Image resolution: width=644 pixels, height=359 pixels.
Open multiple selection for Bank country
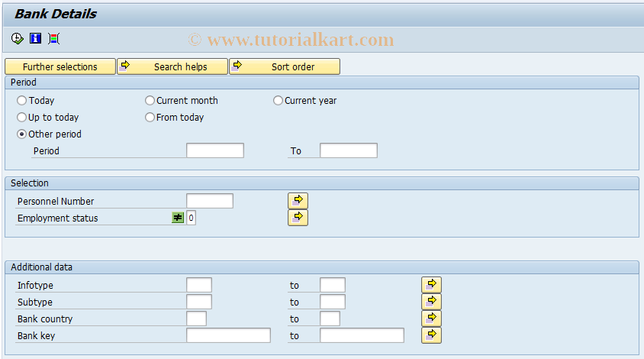point(431,319)
